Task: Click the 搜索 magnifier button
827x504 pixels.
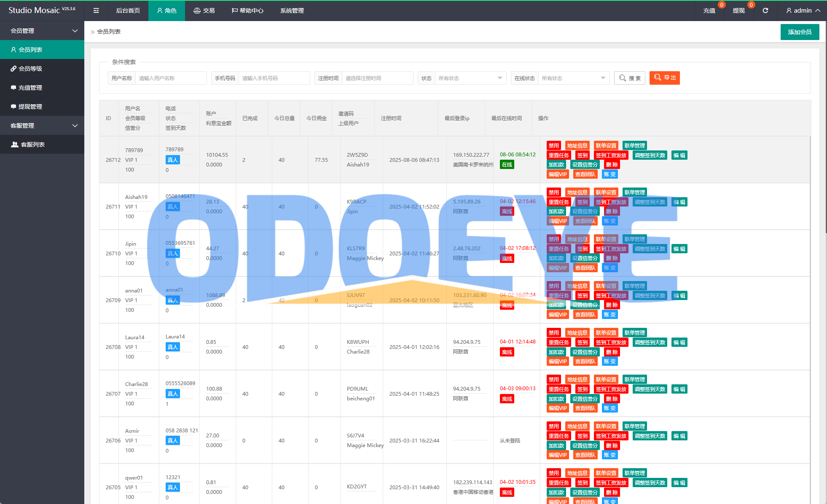Action: coord(630,78)
